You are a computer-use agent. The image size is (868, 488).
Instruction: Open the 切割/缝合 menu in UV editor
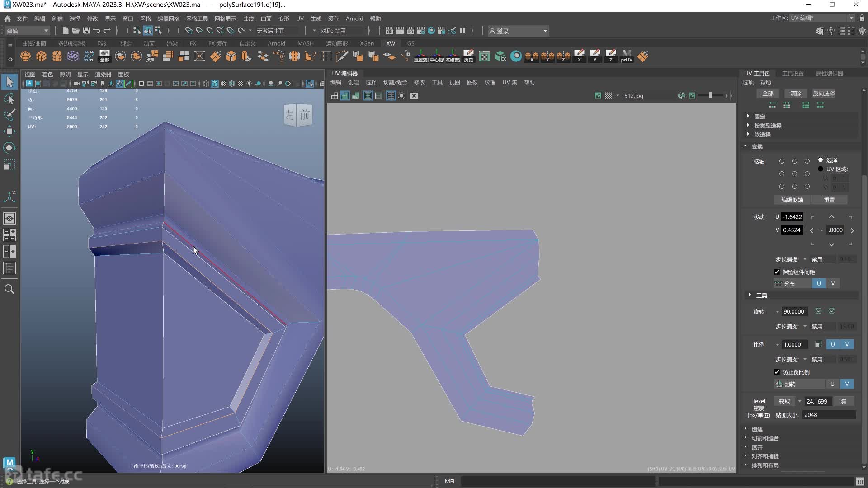395,82
